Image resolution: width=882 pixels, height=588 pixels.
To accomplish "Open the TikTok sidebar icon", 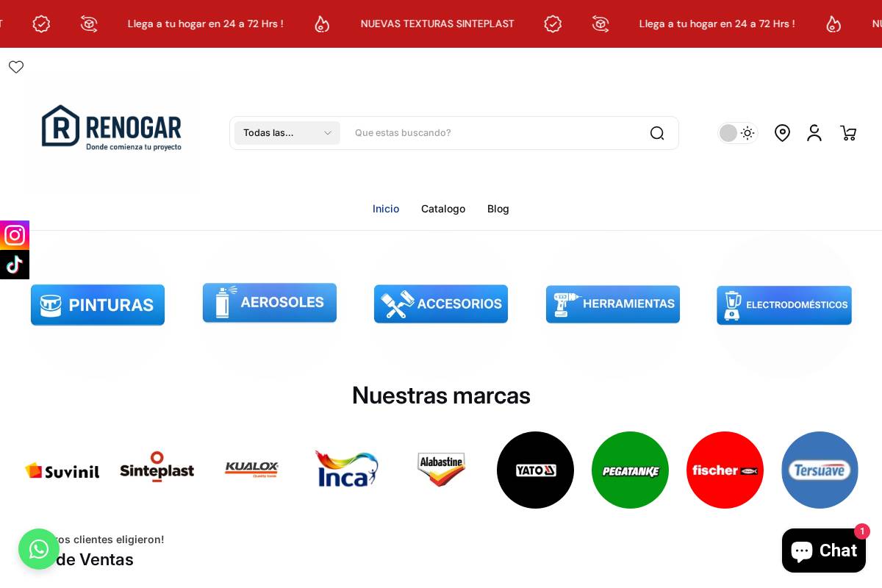I will (15, 265).
